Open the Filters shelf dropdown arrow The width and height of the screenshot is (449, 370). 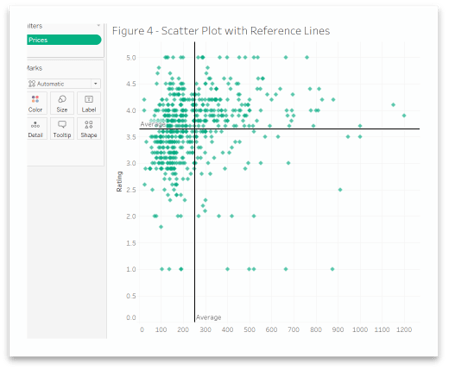pos(98,26)
